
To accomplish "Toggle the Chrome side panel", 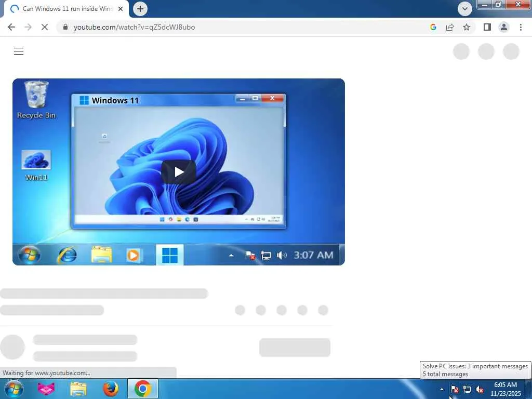I will pyautogui.click(x=487, y=27).
